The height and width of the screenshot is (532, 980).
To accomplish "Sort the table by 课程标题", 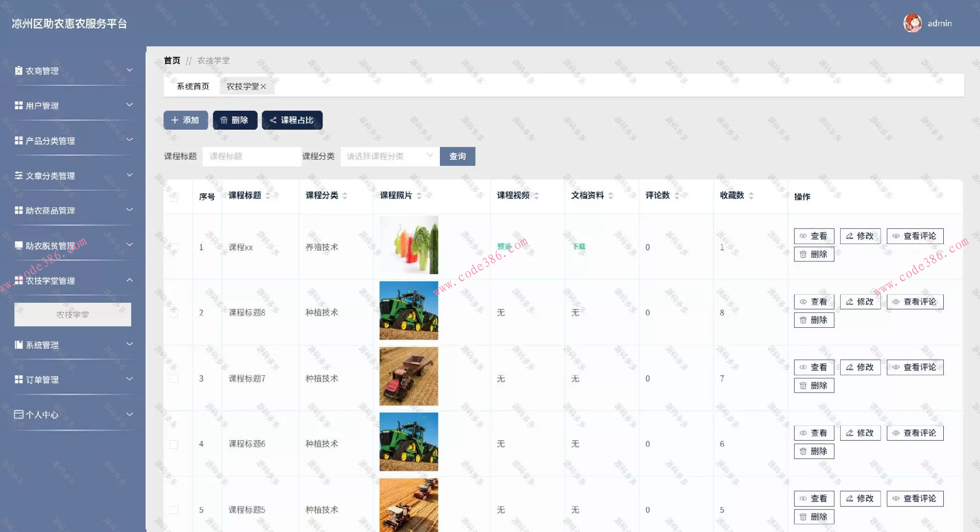I will (268, 196).
